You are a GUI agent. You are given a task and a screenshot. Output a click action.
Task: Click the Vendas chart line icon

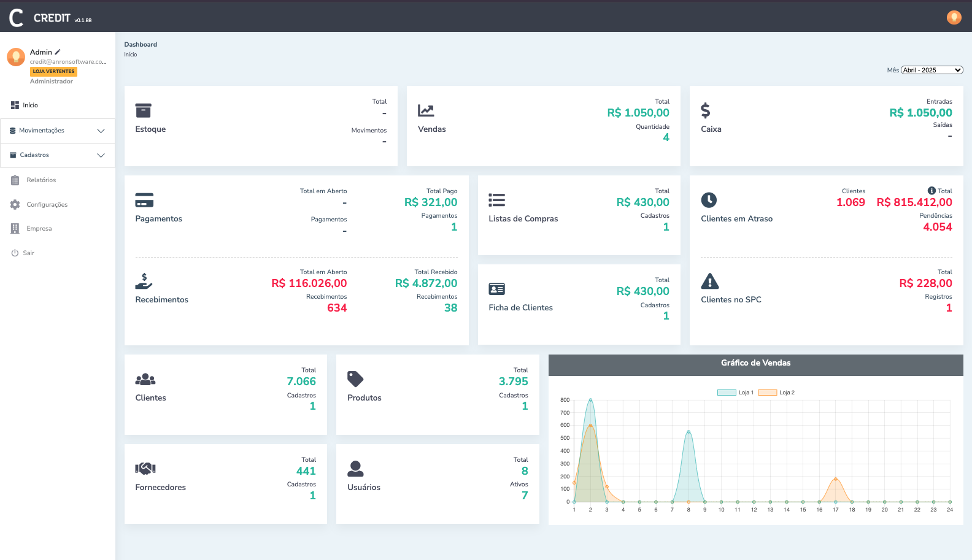point(426,110)
